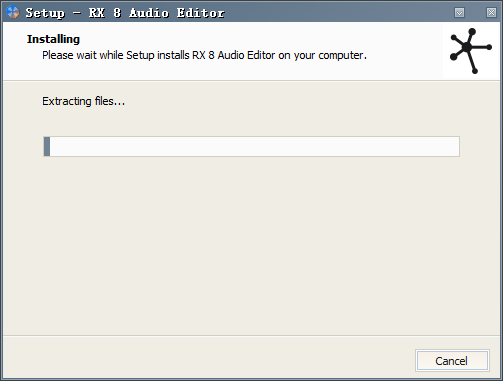Click the "Installing" heading
Image resolution: width=503 pixels, height=381 pixels.
[x=53, y=39]
